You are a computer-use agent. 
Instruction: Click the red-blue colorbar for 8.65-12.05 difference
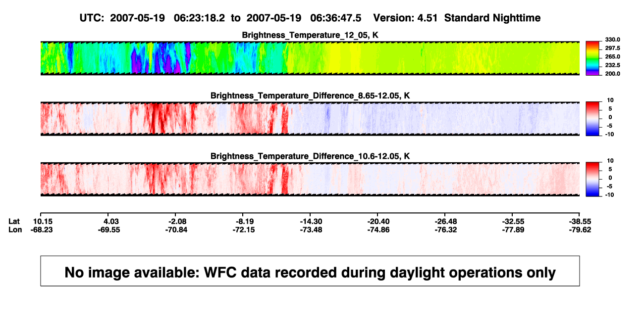(x=593, y=119)
